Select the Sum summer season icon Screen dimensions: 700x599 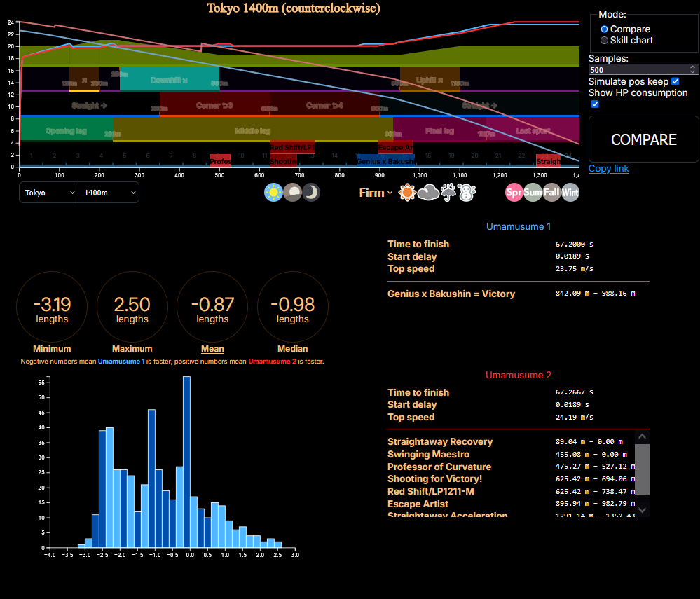pyautogui.click(x=533, y=193)
